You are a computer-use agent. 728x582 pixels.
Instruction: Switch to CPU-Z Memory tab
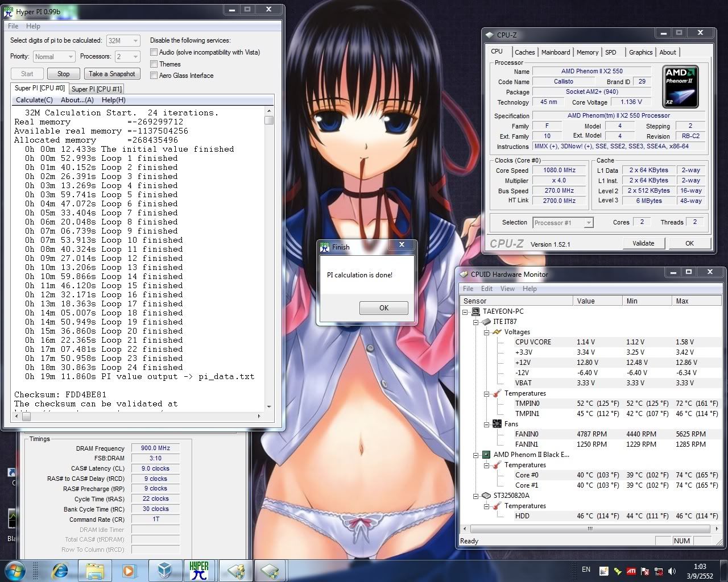click(x=588, y=52)
